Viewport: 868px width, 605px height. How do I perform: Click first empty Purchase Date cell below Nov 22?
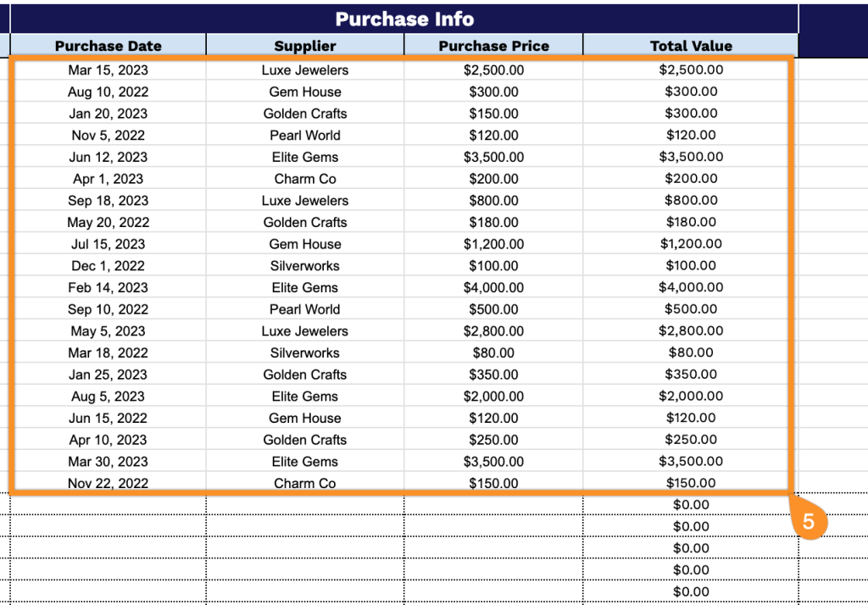[108, 505]
